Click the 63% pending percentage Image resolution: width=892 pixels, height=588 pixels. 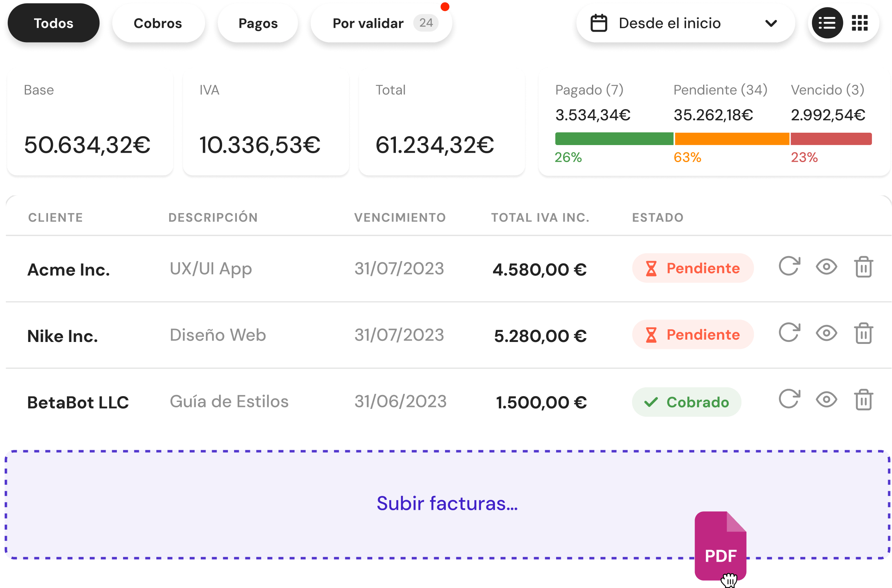[687, 157]
